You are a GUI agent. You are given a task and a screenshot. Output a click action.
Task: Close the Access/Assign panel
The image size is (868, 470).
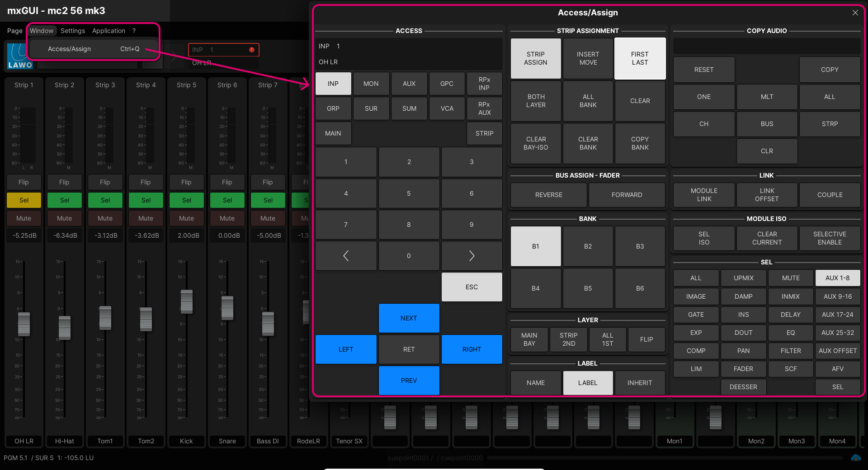pyautogui.click(x=855, y=13)
